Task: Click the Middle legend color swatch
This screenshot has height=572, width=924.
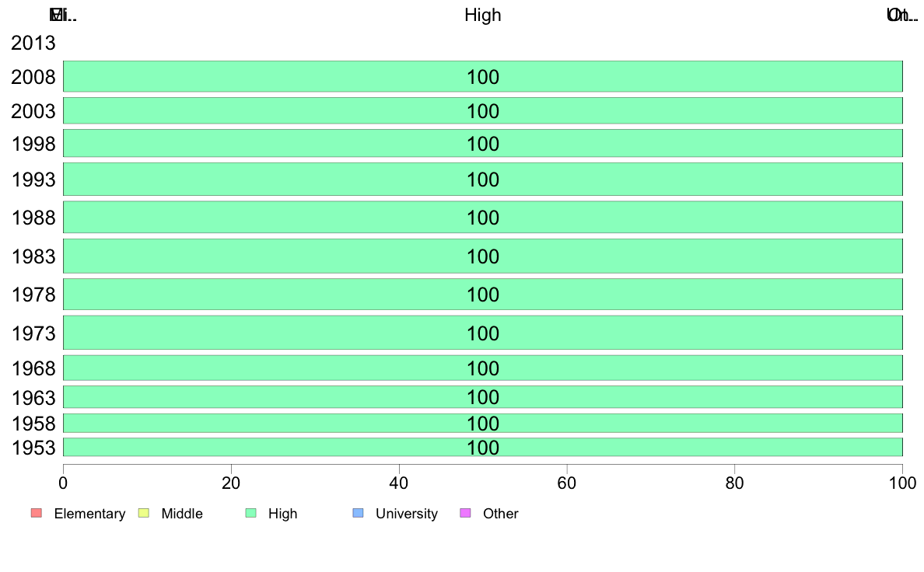Action: pyautogui.click(x=144, y=513)
